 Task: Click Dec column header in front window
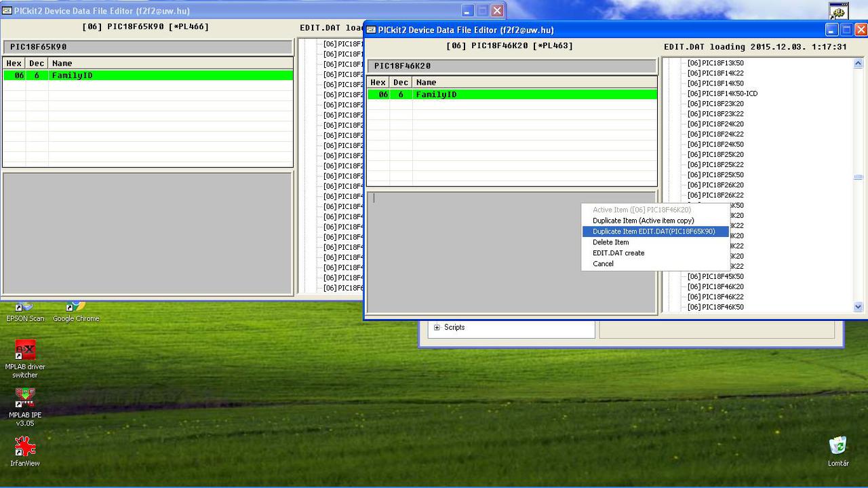tap(401, 82)
